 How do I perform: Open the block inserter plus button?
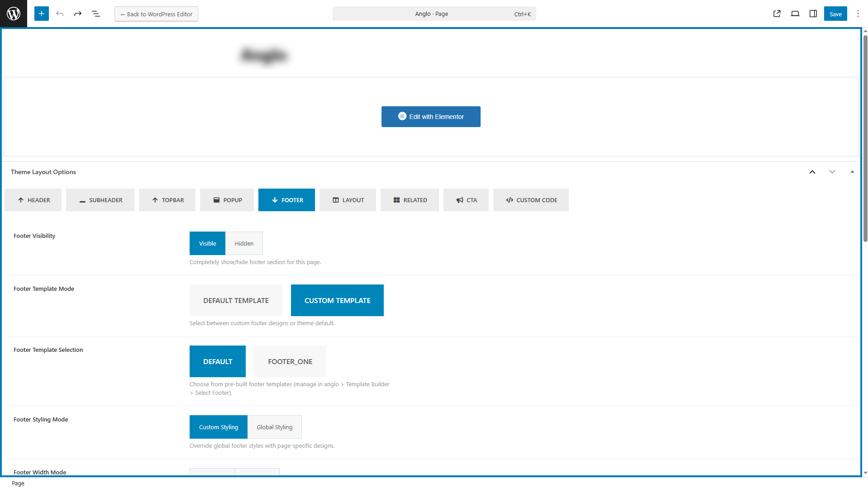coord(41,14)
